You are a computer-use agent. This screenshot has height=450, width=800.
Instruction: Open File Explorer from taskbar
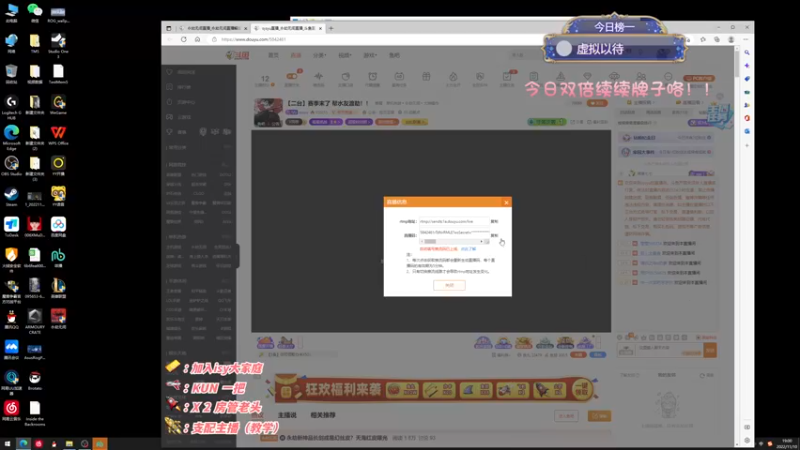(69, 444)
